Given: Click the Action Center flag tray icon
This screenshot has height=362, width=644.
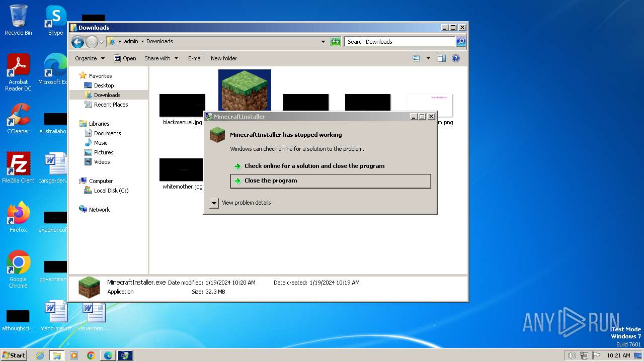Looking at the screenshot, I should pos(596,355).
